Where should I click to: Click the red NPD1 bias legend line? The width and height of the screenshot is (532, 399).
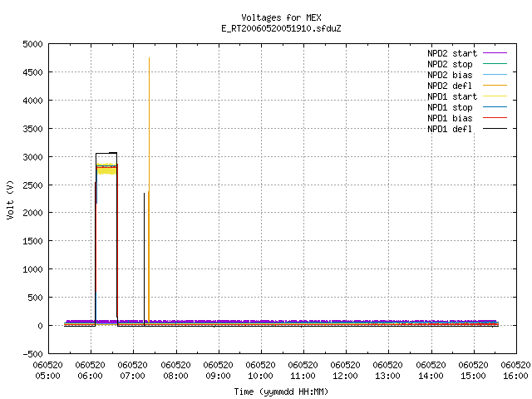point(495,118)
